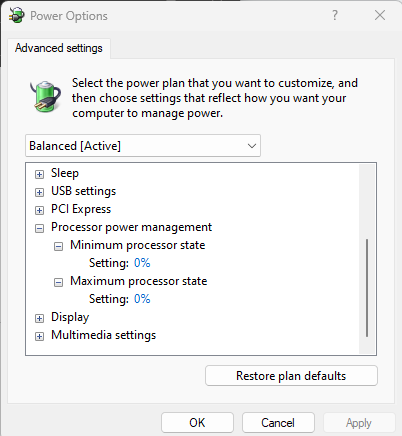Collapse Processor power management node
The image size is (402, 436).
[39, 228]
